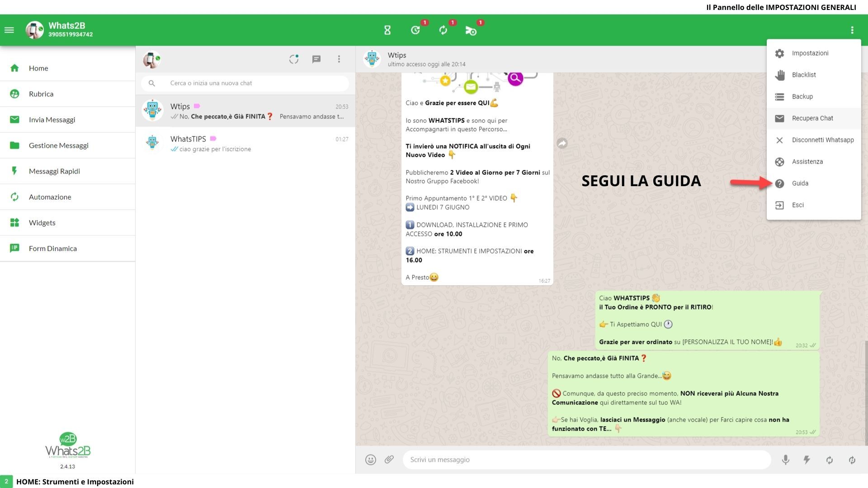This screenshot has height=488, width=868.
Task: Click the last refresh icon in composer
Action: (x=852, y=460)
